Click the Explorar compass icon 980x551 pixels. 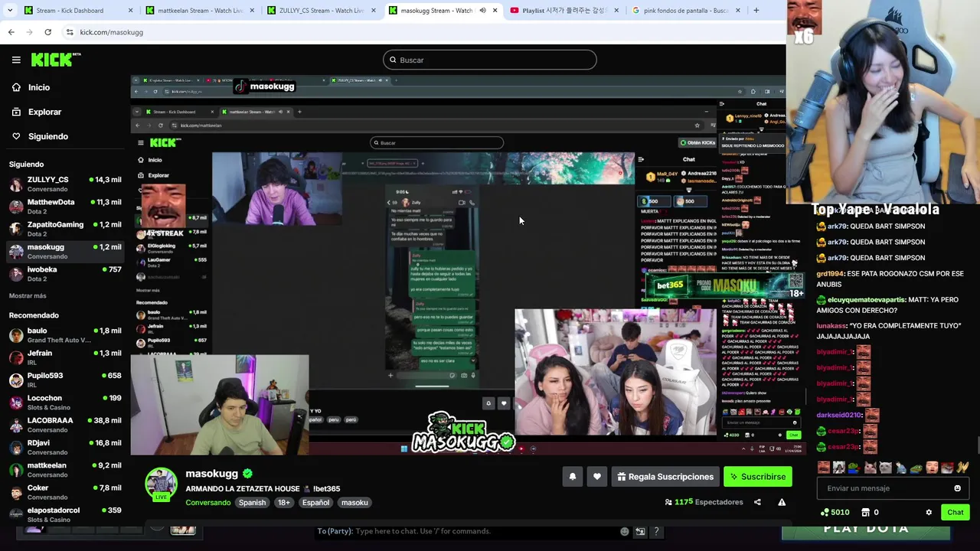(x=16, y=112)
